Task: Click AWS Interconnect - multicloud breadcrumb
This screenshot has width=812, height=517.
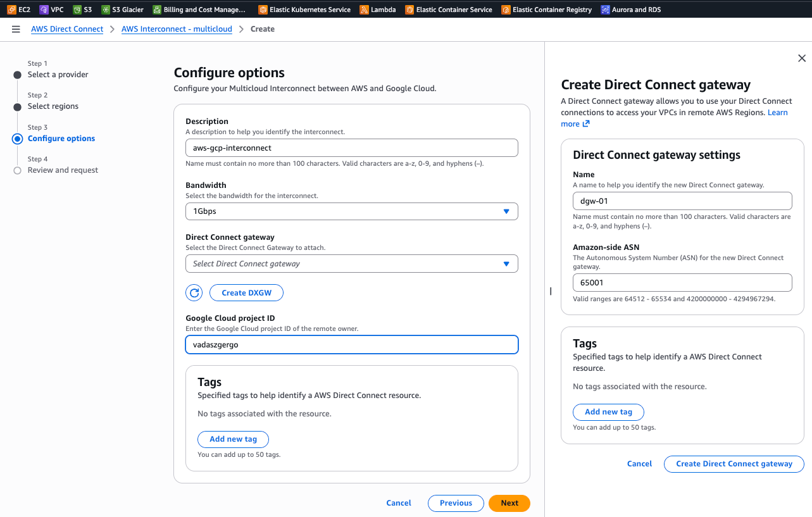Action: pyautogui.click(x=177, y=29)
